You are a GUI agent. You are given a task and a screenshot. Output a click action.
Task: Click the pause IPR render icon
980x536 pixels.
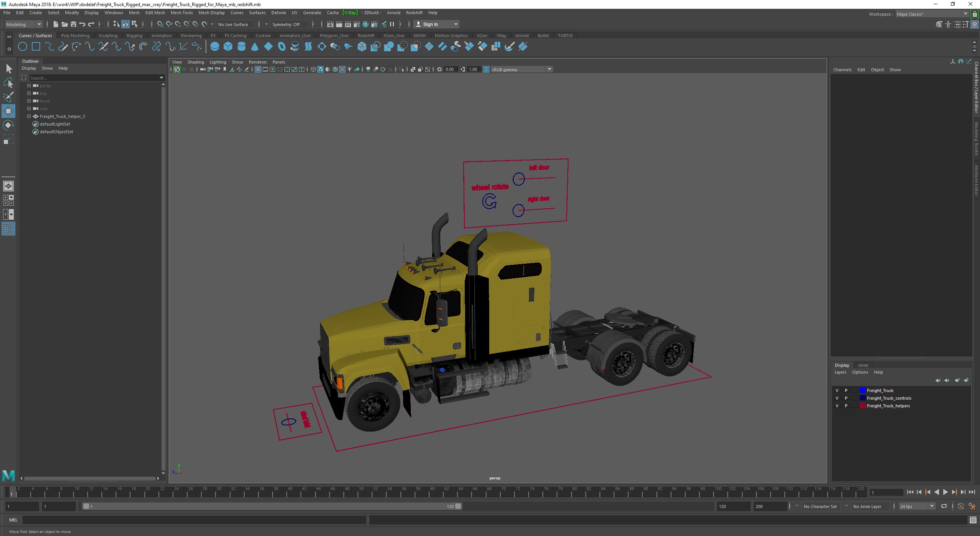pos(392,24)
